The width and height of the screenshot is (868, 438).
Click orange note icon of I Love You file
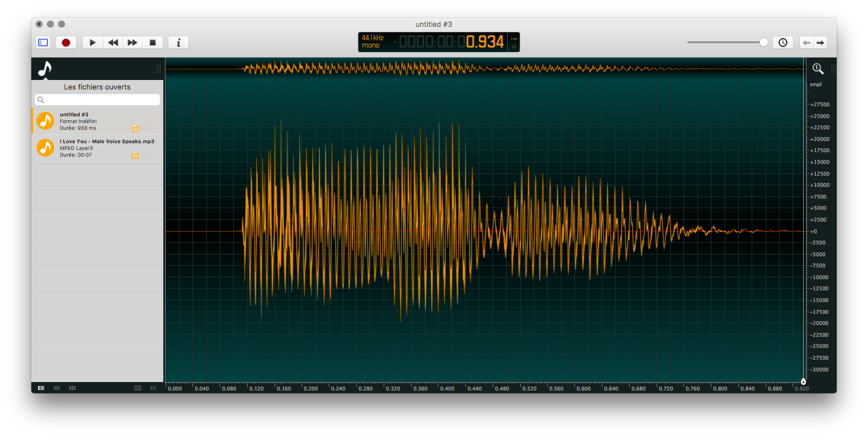tap(45, 148)
